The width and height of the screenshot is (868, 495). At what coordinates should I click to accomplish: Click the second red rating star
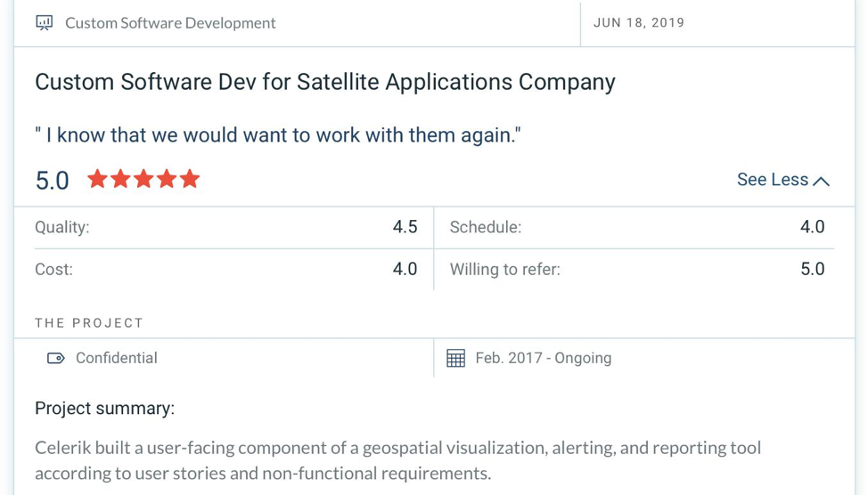click(120, 179)
